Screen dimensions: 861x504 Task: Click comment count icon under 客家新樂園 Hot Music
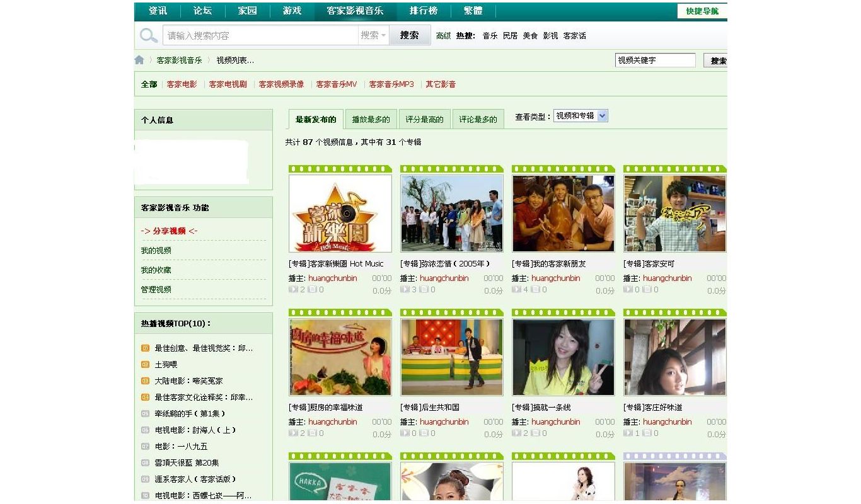pyautogui.click(x=312, y=289)
